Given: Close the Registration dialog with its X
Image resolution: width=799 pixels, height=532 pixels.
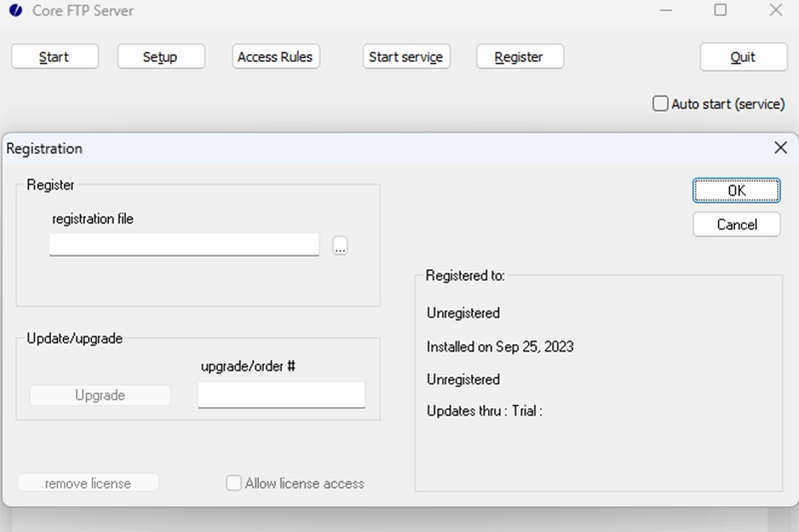Looking at the screenshot, I should point(780,148).
